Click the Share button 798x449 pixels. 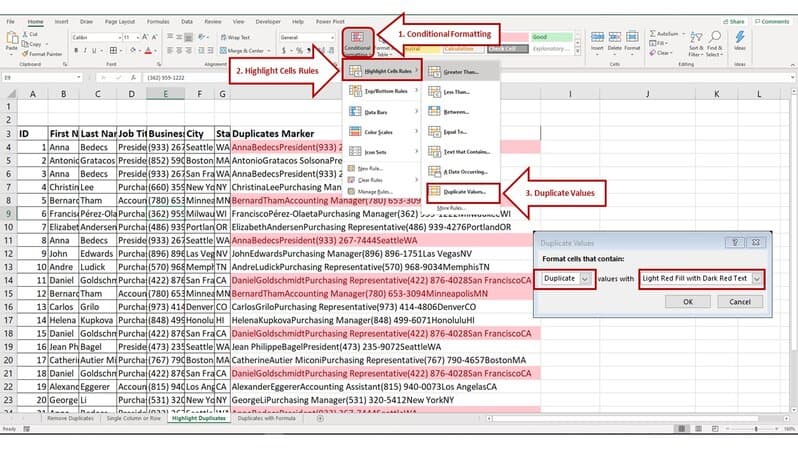pyautogui.click(x=734, y=22)
